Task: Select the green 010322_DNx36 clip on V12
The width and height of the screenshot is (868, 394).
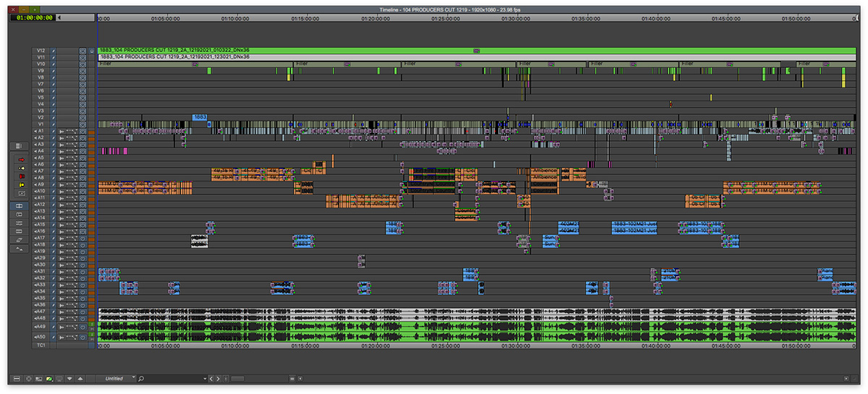Action: [476, 51]
